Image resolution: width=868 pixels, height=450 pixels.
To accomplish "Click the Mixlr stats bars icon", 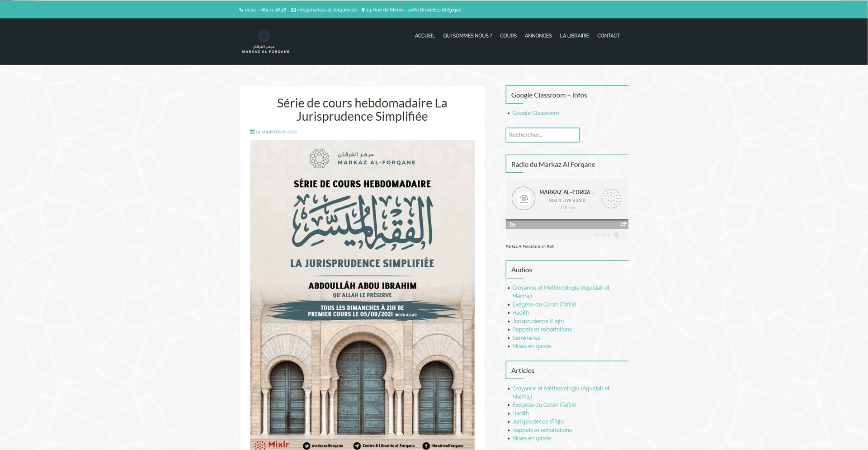I will click(x=513, y=224).
